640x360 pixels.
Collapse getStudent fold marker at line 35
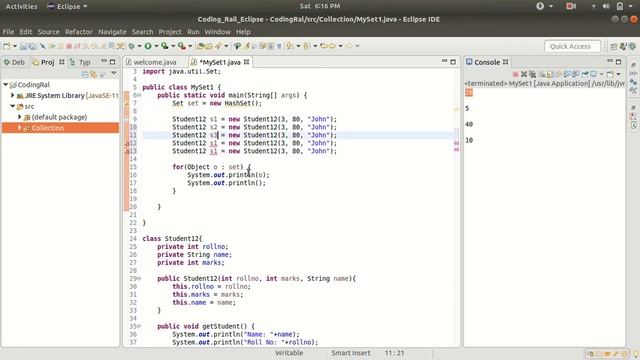pos(139,326)
